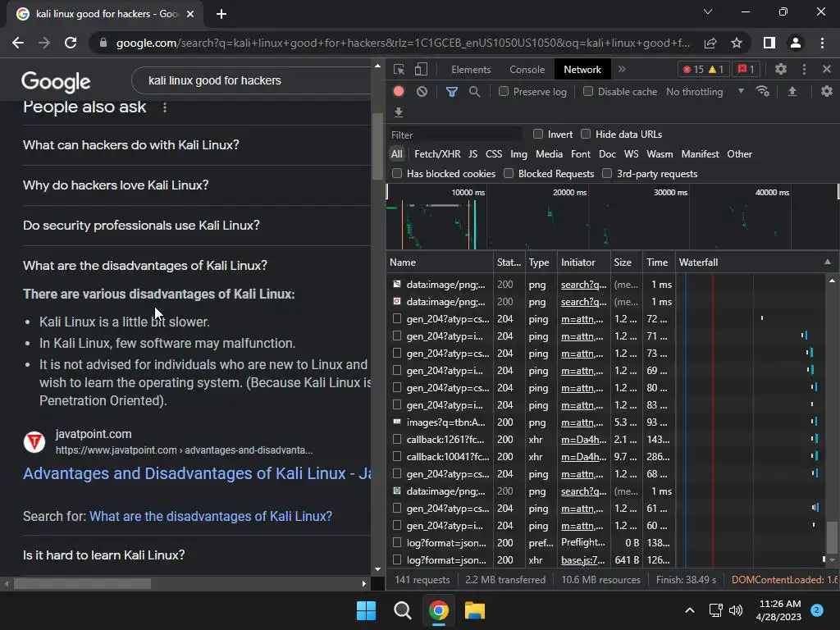This screenshot has height=630, width=840.
Task: Expand 'Is it hard to learn Kali Linux?'
Action: click(x=197, y=555)
